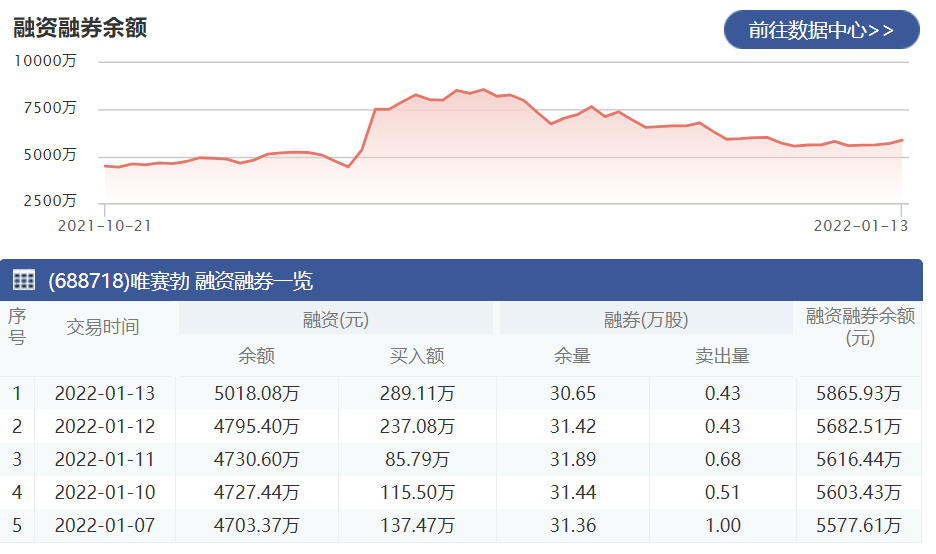Click the 融资融券余额(元) column header
This screenshot has width=936, height=554.
(x=860, y=327)
